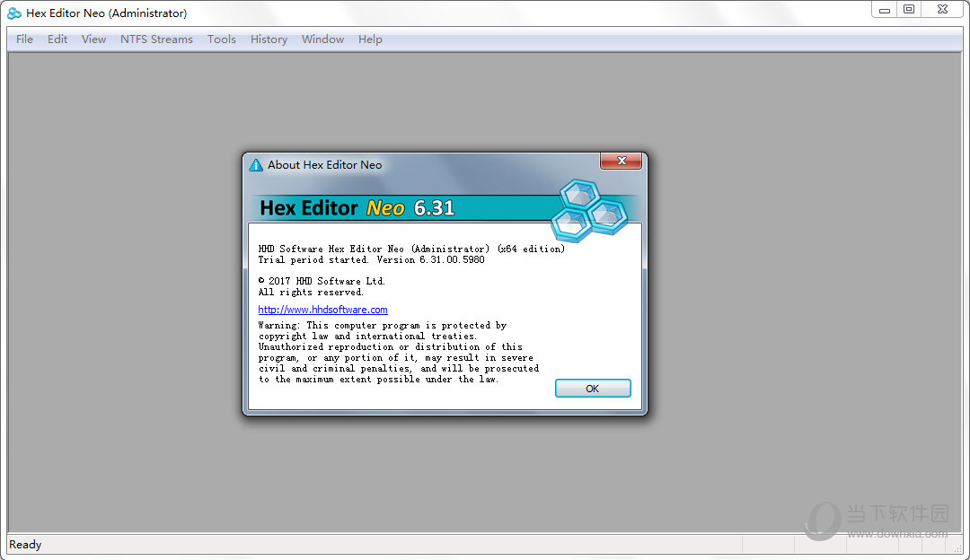970x560 pixels.
Task: Click the version text 6.31.00.5980 line
Action: click(371, 260)
